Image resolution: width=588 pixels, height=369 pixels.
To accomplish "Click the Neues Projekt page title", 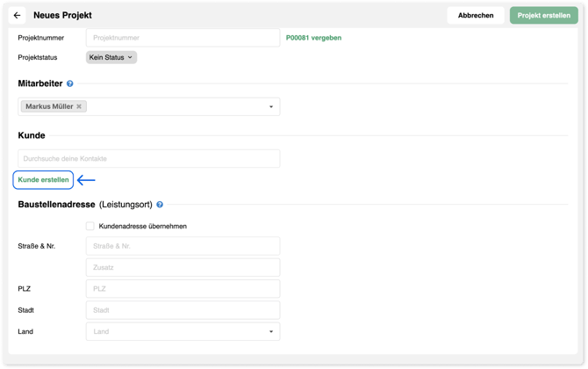I will click(x=62, y=16).
